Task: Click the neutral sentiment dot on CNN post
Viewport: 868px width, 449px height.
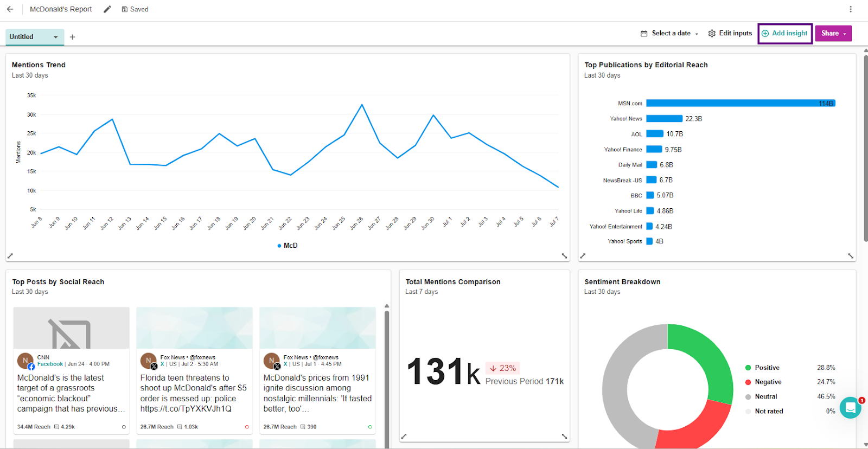Action: tap(124, 427)
